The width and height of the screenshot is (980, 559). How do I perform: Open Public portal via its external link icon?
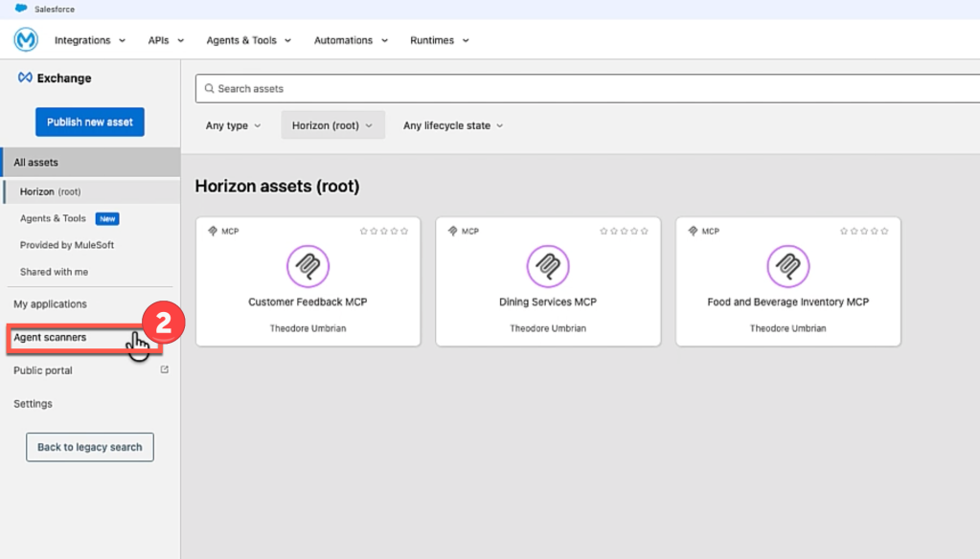165,369
